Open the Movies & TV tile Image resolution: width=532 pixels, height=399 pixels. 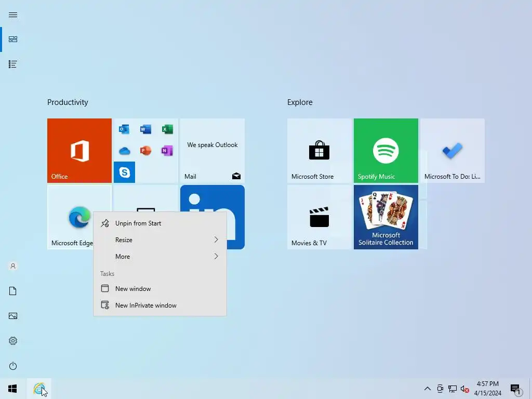[x=320, y=217]
